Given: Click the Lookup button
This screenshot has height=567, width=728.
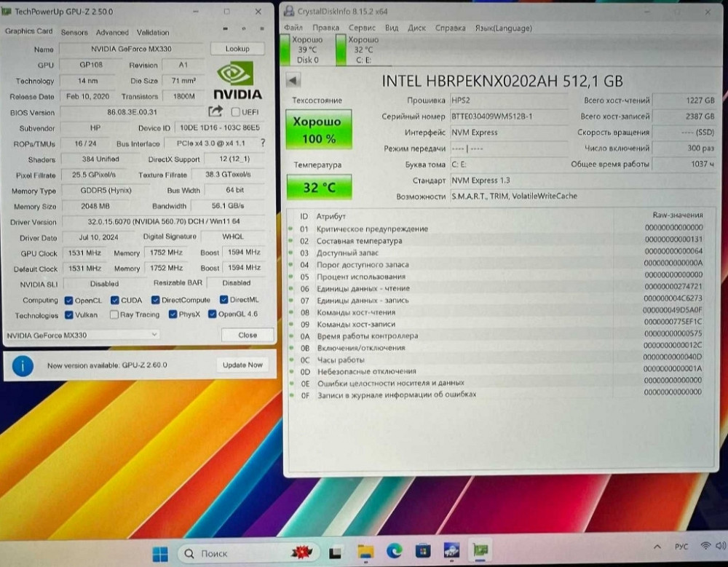Looking at the screenshot, I should (x=237, y=49).
